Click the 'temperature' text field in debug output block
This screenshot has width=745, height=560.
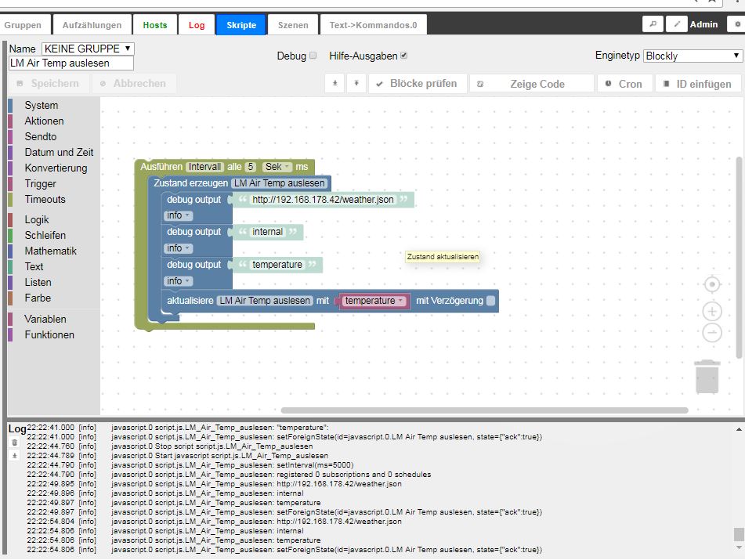[x=277, y=265]
